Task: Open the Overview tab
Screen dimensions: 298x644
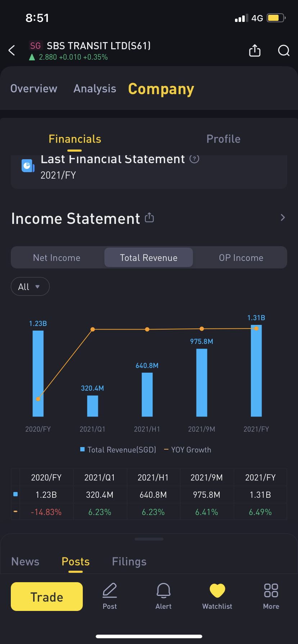Action: pyautogui.click(x=34, y=88)
